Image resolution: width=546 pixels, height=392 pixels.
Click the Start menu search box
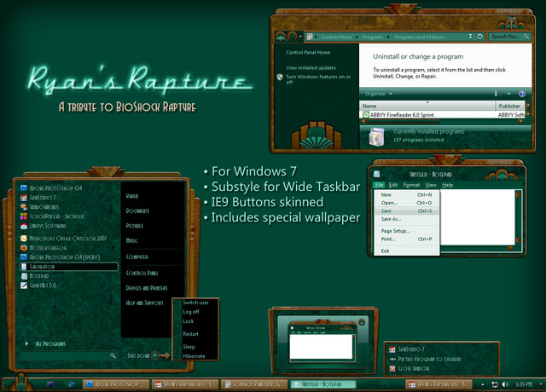tap(68, 355)
